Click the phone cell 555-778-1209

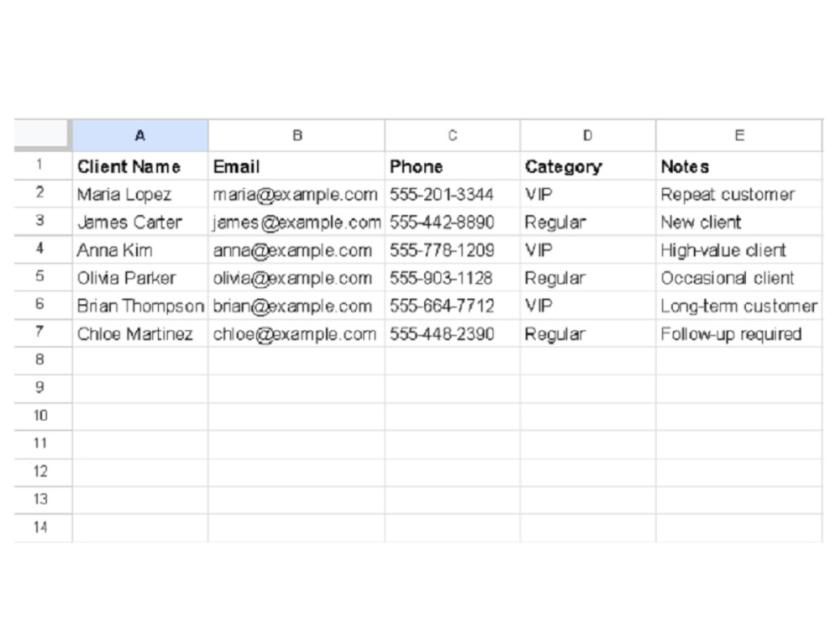[452, 249]
